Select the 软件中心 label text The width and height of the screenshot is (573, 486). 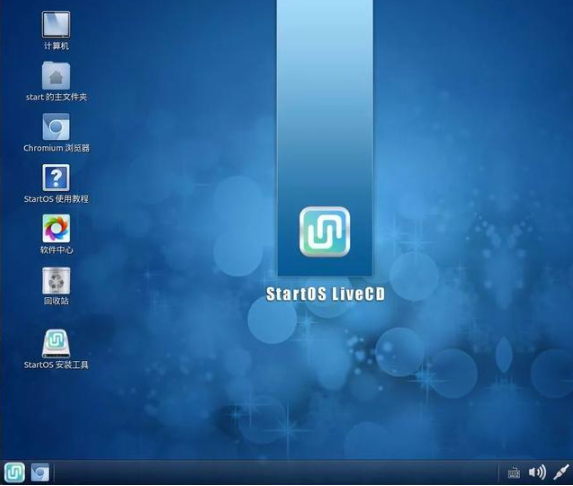pos(56,250)
